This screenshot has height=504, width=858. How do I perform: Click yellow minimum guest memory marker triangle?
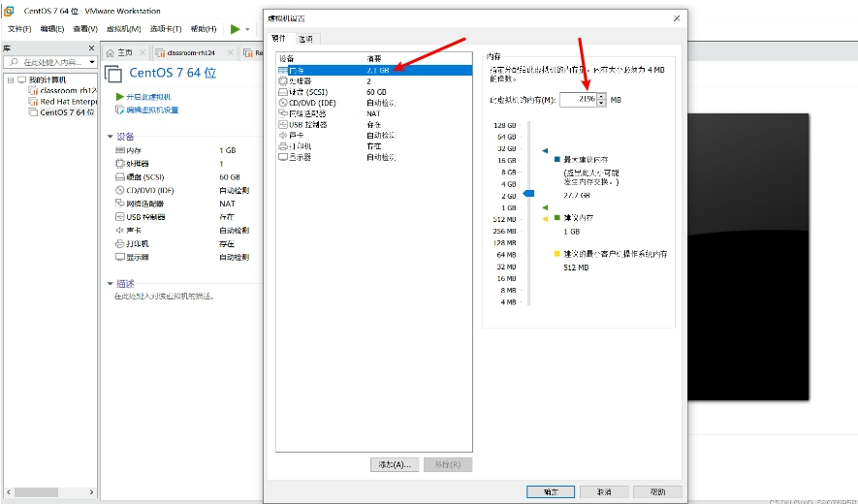545,219
